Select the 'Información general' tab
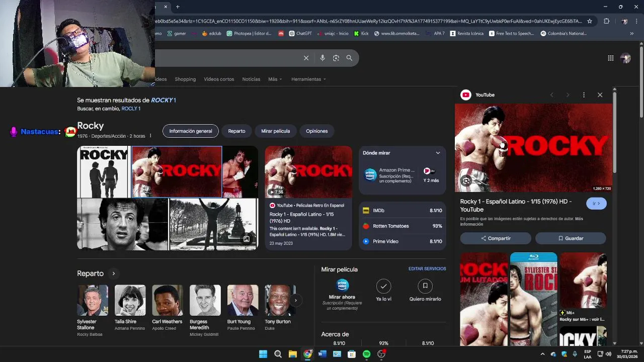This screenshot has width=644, height=362. coord(191,131)
